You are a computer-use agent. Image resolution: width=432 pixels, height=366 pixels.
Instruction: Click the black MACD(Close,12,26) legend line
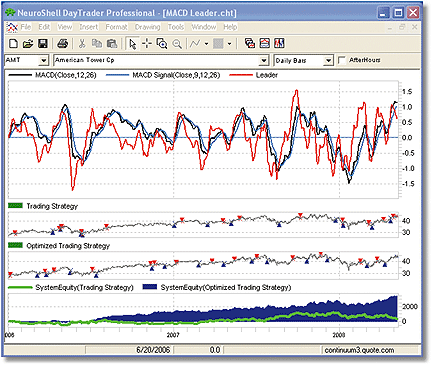[x=20, y=75]
